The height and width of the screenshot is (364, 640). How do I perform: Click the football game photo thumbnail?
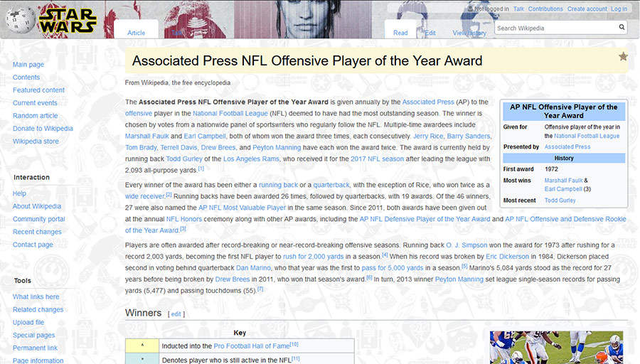click(556, 348)
